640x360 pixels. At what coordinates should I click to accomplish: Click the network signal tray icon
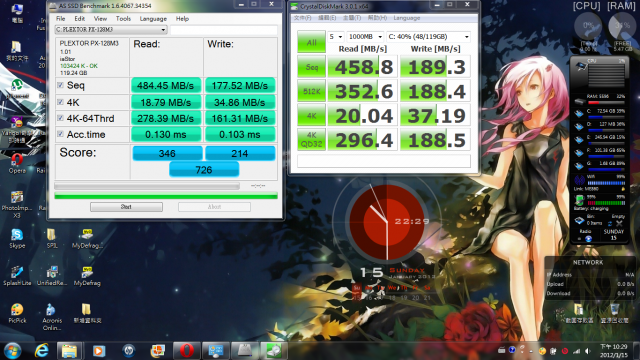click(577, 351)
